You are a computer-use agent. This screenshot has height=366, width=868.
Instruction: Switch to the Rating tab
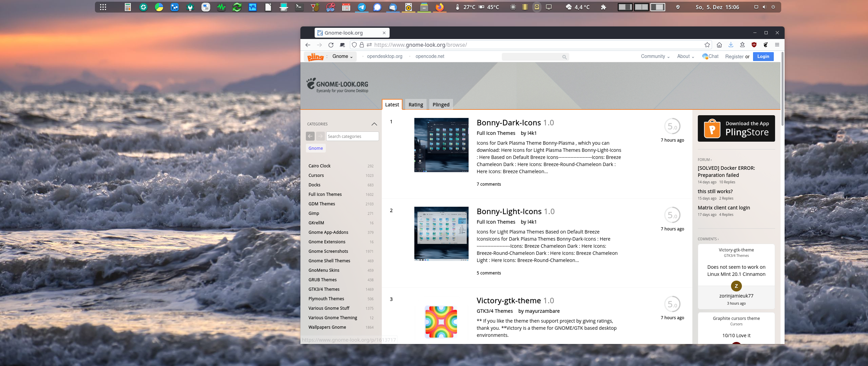416,105
